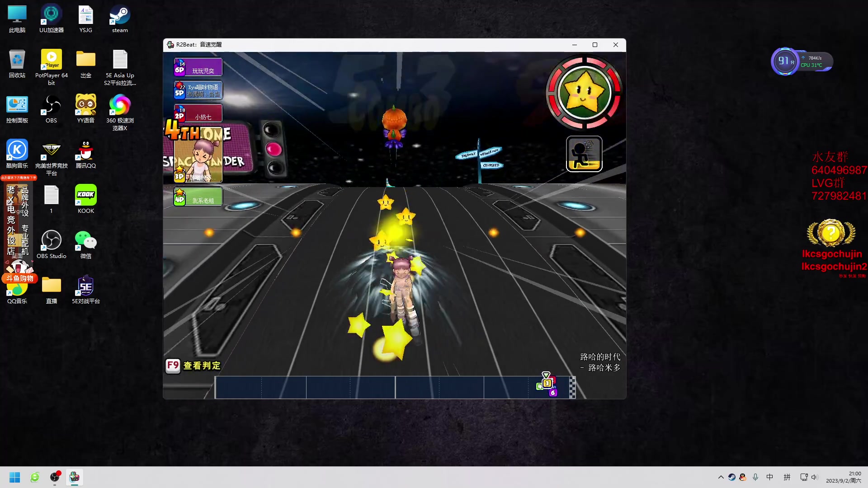Toggle the 中 input language indicator
The width and height of the screenshot is (868, 488).
pos(770,477)
